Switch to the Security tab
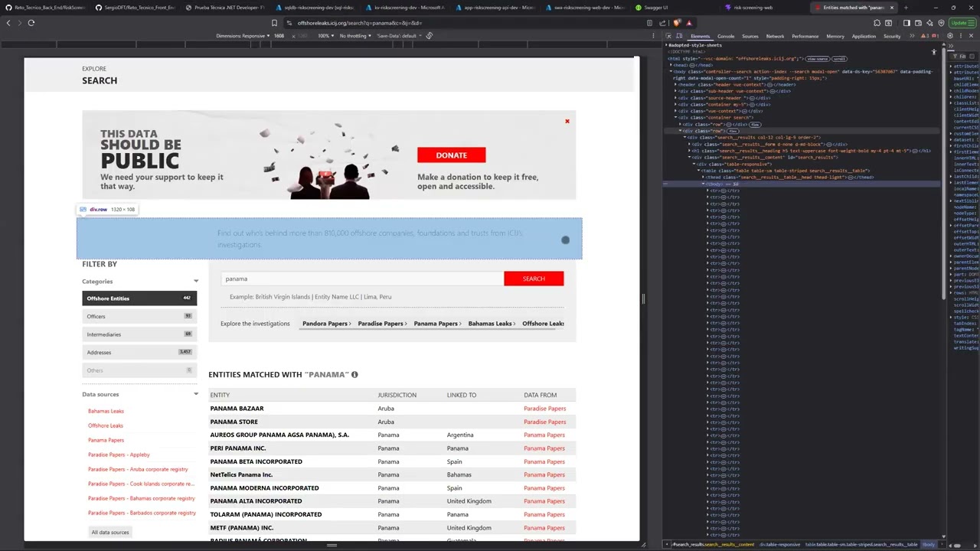 coord(892,36)
